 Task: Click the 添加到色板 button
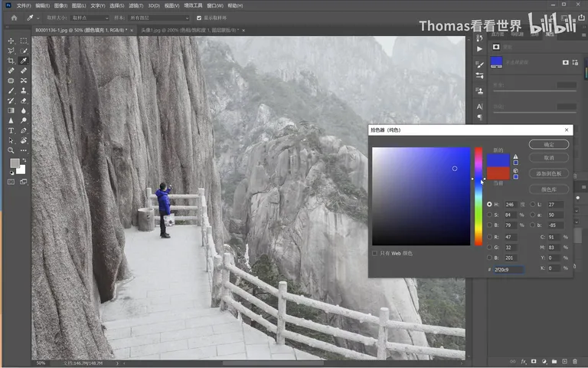coord(549,173)
